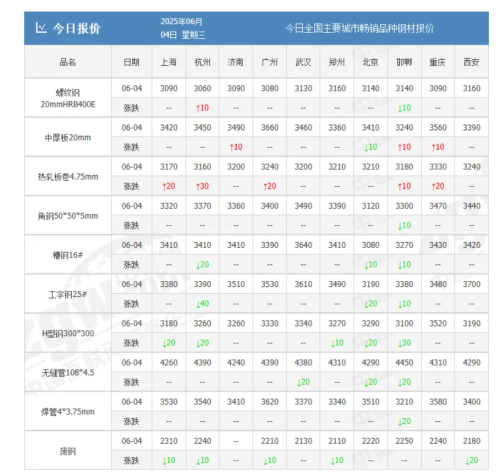Click 角钢 Handan drop indicator ↓10
This screenshot has height=473, width=500.
[404, 225]
